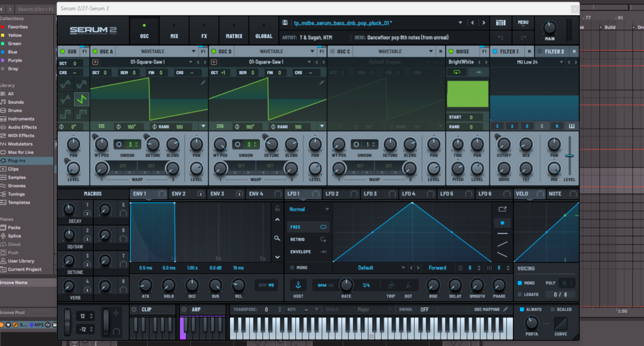Toggle MONO voicing checkbox

tap(520, 283)
